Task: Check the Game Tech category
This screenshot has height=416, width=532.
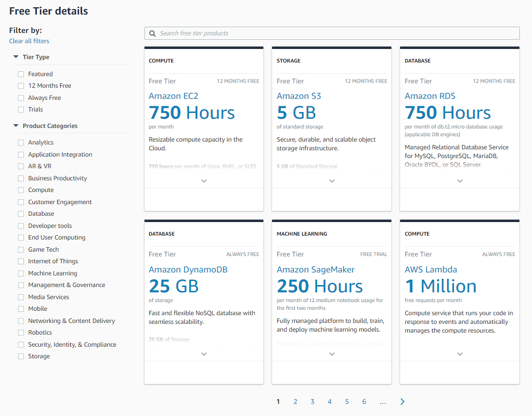Action: coord(21,249)
